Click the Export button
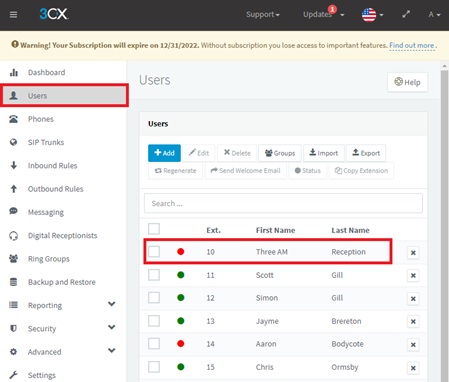Screen dimensions: 449x382 [x=366, y=153]
